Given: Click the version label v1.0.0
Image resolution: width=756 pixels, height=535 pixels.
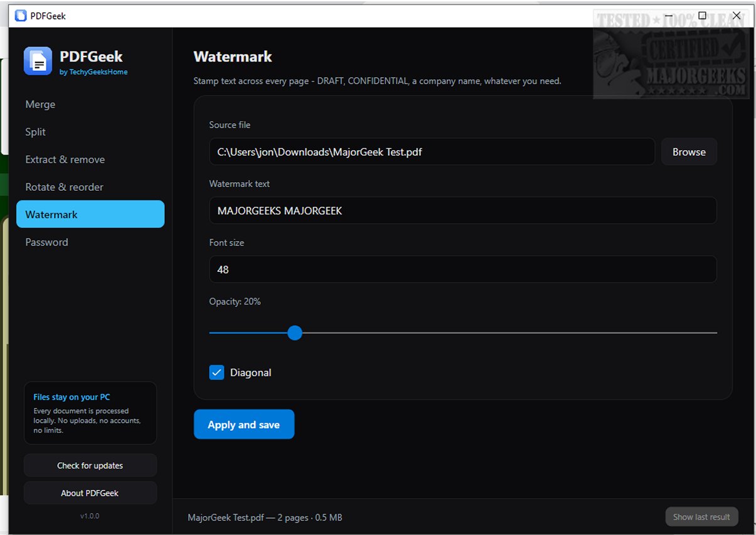Looking at the screenshot, I should click(x=90, y=516).
